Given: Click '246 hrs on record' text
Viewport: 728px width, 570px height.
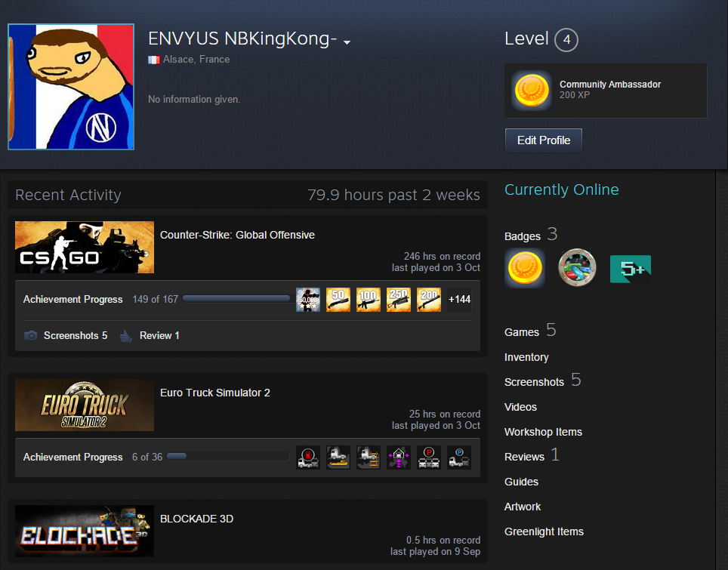Looking at the screenshot, I should point(442,256).
